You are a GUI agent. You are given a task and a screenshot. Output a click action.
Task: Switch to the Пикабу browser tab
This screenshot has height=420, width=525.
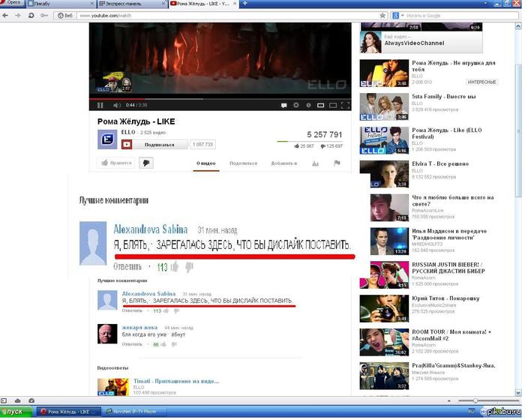pyautogui.click(x=61, y=3)
